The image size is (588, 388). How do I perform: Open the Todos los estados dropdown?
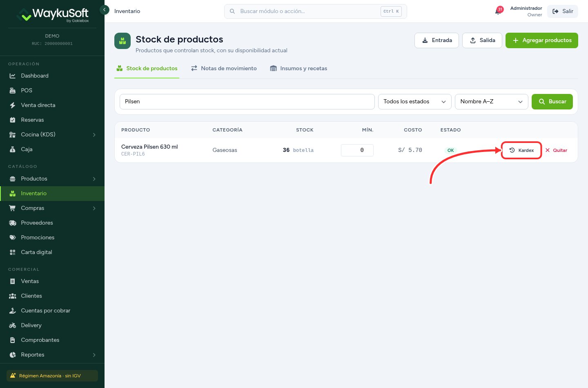[x=414, y=102]
